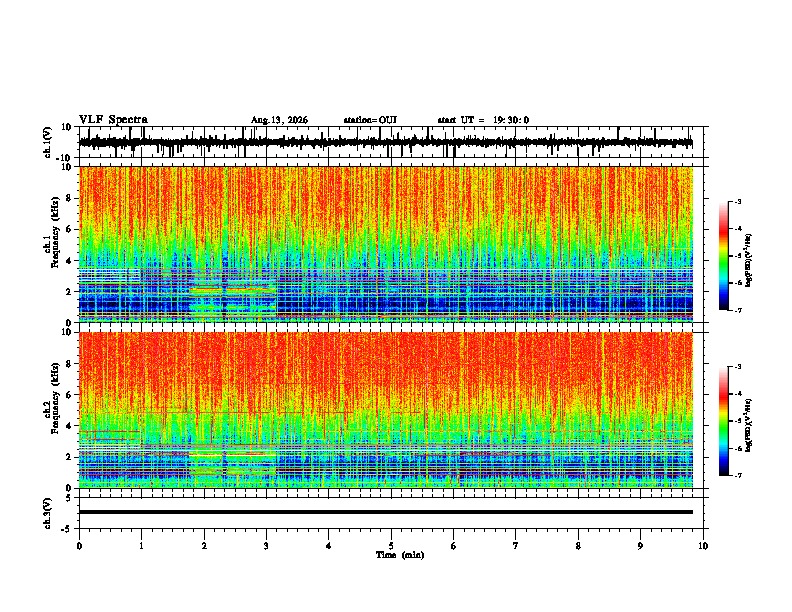Click the "ch.3(V)" axis label
The height and width of the screenshot is (612, 792).
click(x=48, y=513)
